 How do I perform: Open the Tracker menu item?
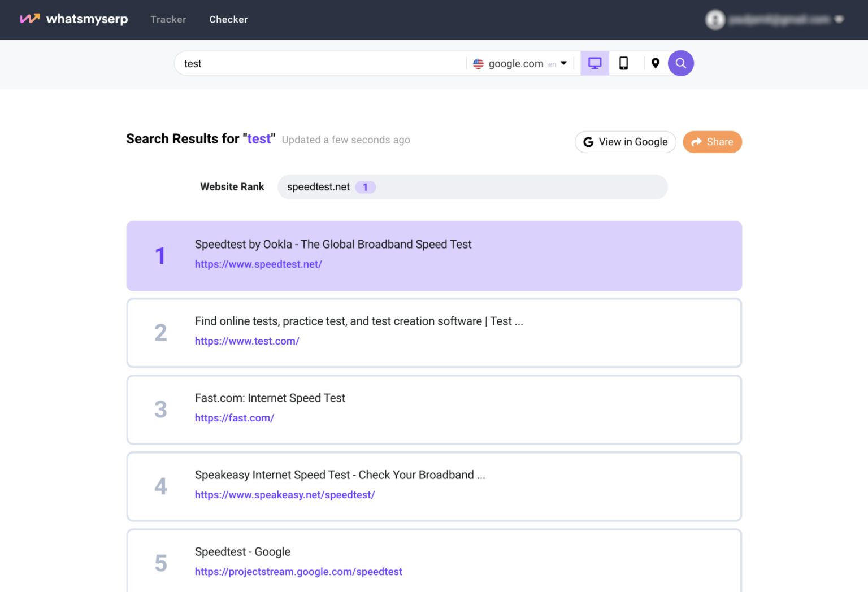(x=168, y=19)
